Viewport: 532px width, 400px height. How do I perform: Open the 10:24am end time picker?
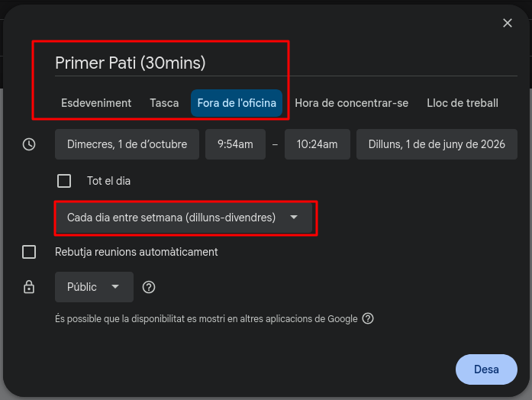click(317, 144)
